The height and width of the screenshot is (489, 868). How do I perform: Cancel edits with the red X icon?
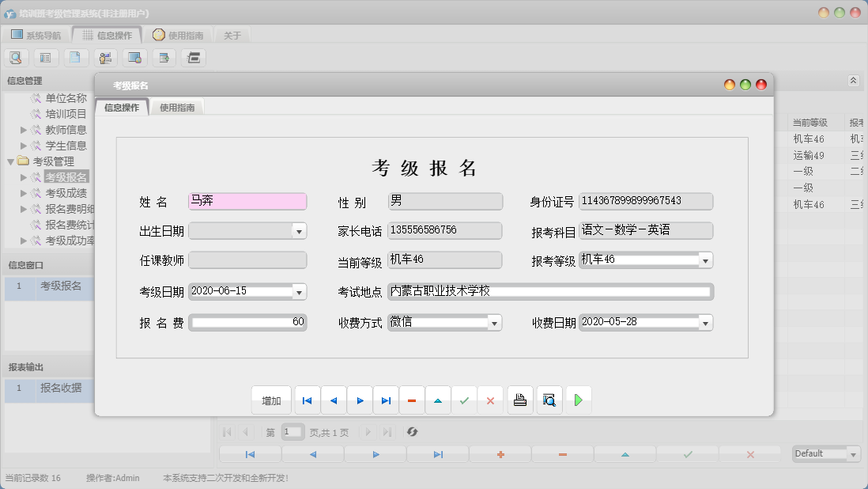click(x=490, y=400)
